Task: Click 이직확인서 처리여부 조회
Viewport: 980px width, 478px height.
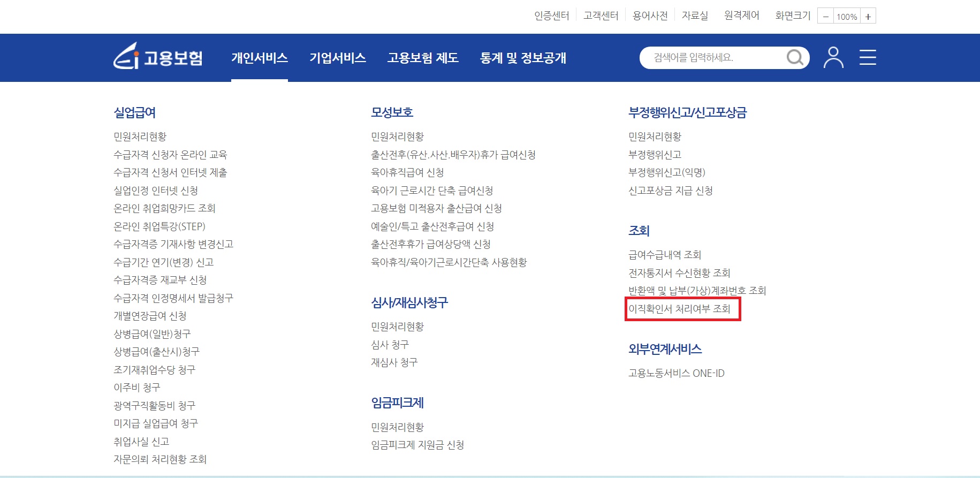Action: point(679,309)
